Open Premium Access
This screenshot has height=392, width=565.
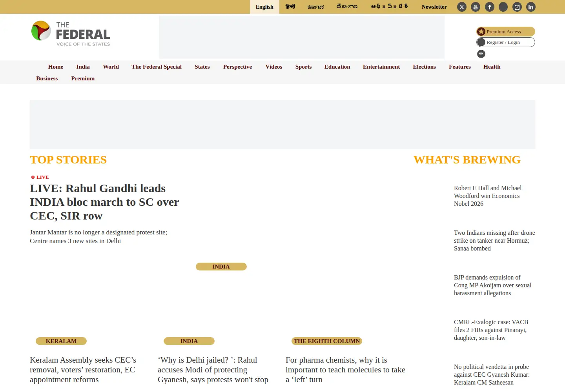pyautogui.click(x=506, y=32)
